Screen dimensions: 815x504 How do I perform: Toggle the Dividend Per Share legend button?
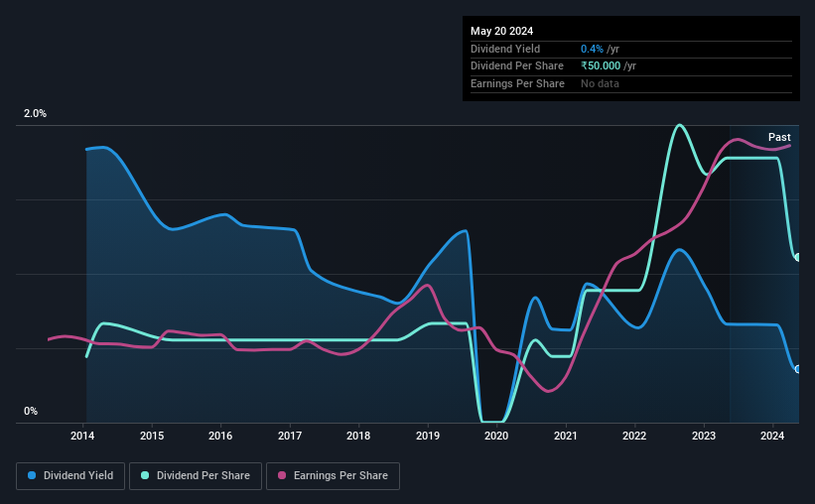coord(196,476)
